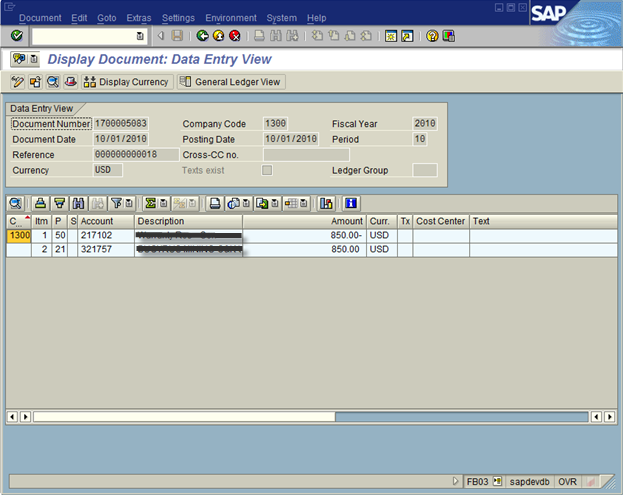Open the Export dropdown arrow
This screenshot has width=623, height=495.
[275, 204]
